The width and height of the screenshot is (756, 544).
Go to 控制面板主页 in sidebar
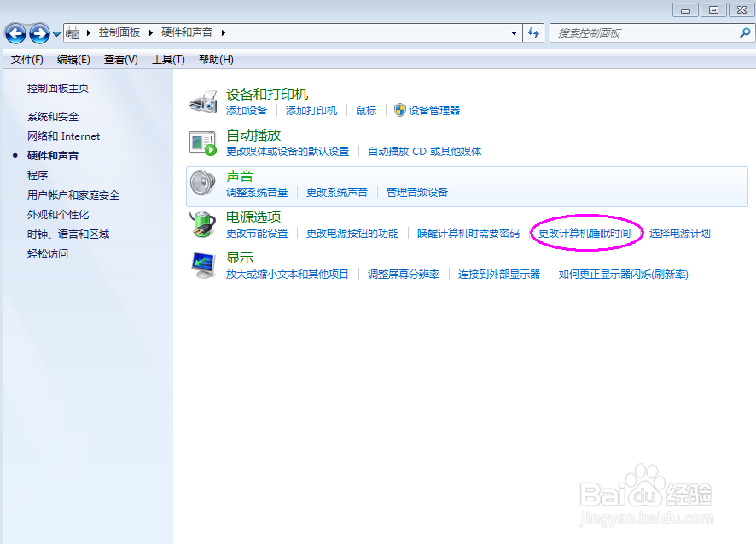tap(58, 88)
